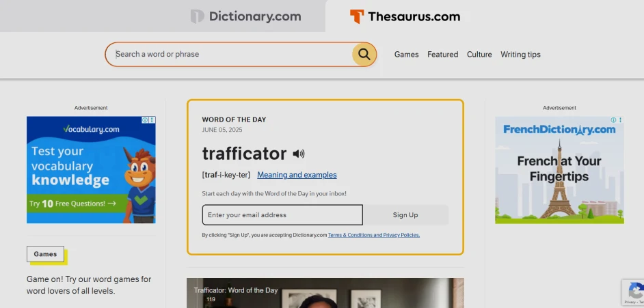Click the reCAPTCHA badge icon

[636, 292]
